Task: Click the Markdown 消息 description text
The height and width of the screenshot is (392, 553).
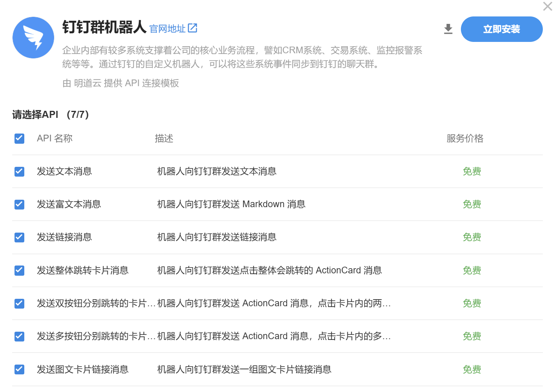Action: coord(231,204)
